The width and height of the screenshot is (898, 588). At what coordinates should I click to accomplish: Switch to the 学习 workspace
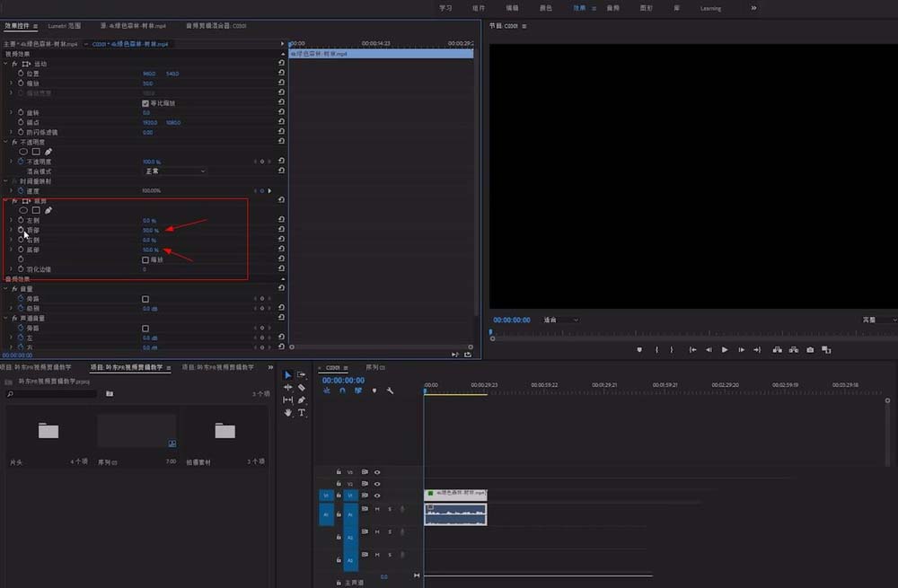pyautogui.click(x=445, y=8)
